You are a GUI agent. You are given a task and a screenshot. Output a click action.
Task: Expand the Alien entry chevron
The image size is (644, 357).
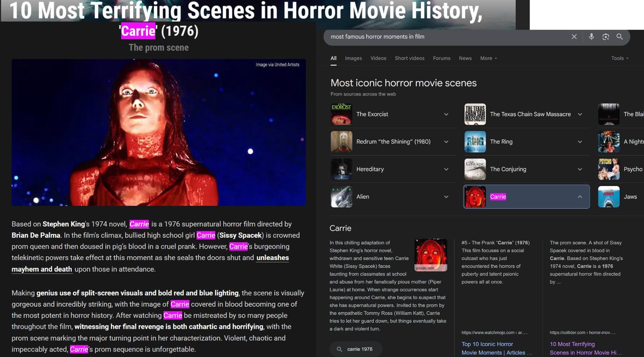click(x=446, y=197)
